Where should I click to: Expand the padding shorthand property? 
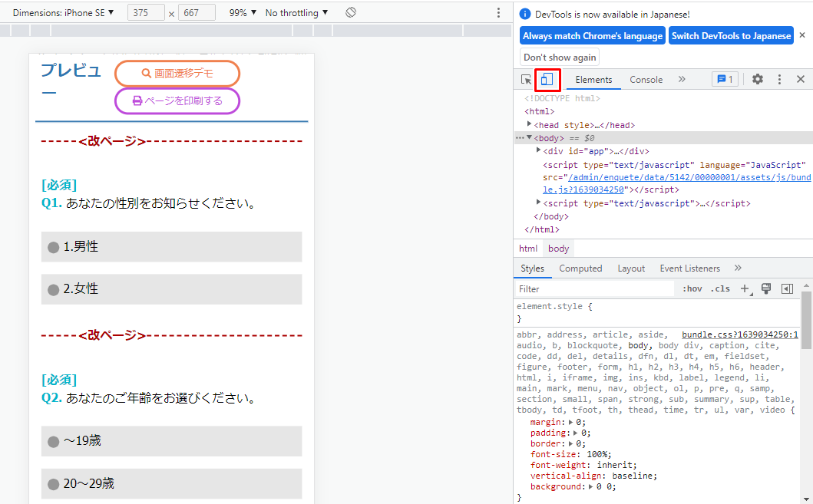[x=576, y=433]
